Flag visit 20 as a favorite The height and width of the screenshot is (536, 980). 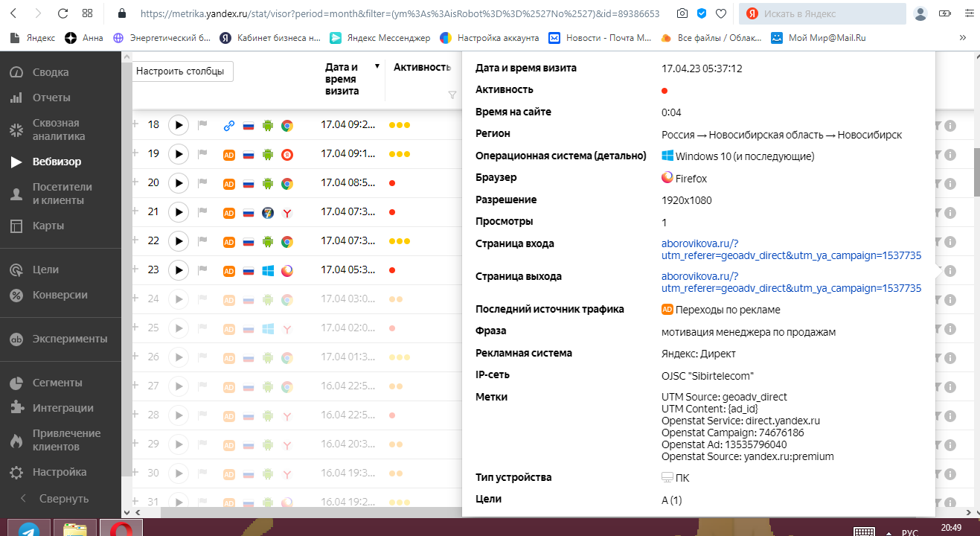point(202,183)
